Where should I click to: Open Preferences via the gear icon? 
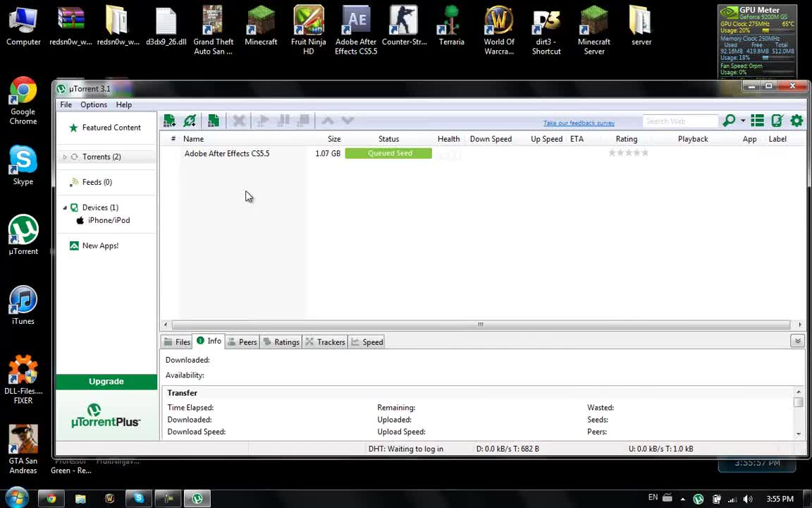(796, 121)
